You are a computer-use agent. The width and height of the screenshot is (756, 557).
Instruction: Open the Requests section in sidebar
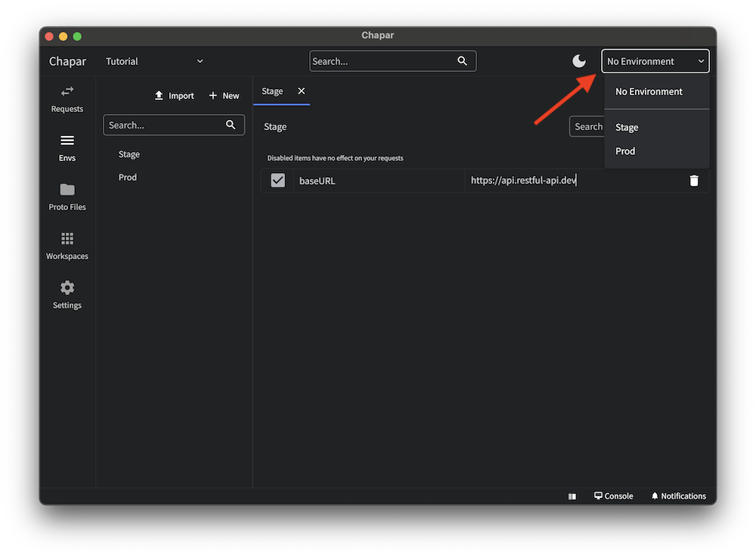(x=67, y=98)
